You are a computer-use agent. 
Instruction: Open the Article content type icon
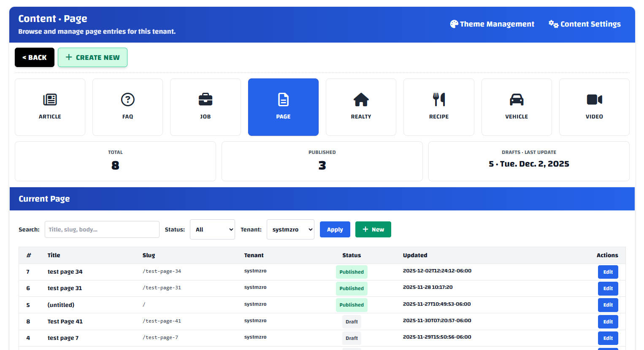[50, 100]
